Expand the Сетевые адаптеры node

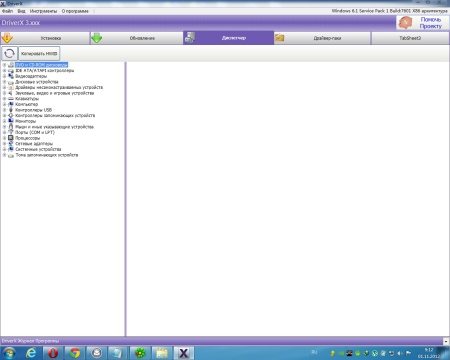pyautogui.click(x=4, y=143)
